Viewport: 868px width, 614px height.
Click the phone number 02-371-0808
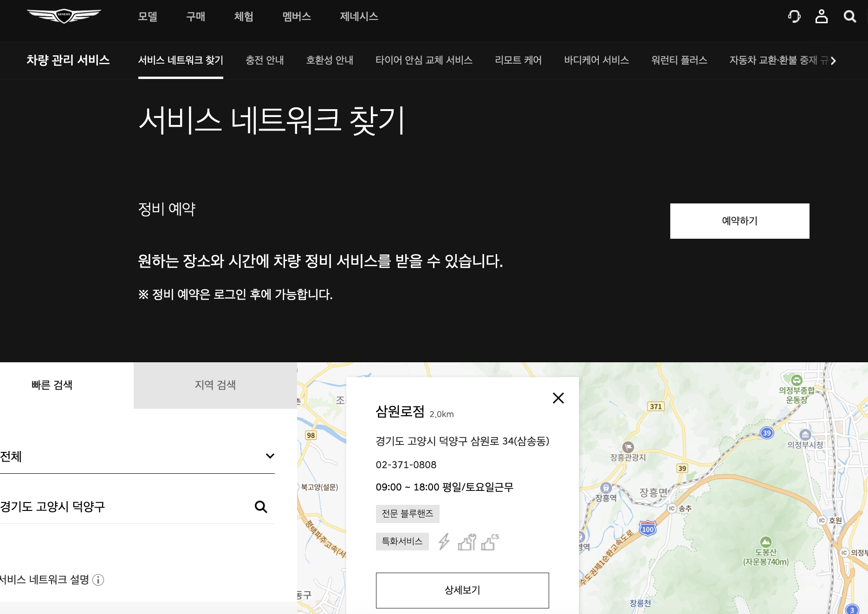[x=406, y=465]
